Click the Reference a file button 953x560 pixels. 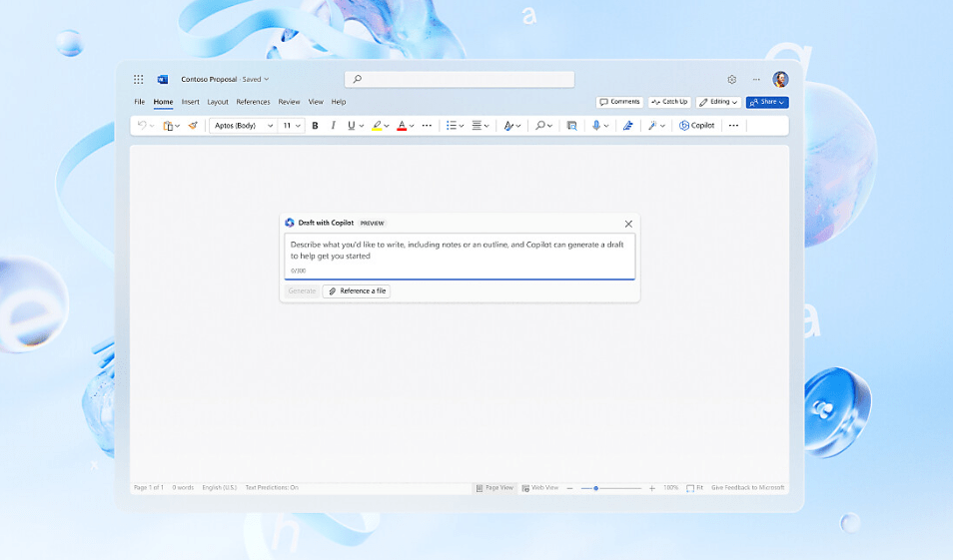coord(357,291)
